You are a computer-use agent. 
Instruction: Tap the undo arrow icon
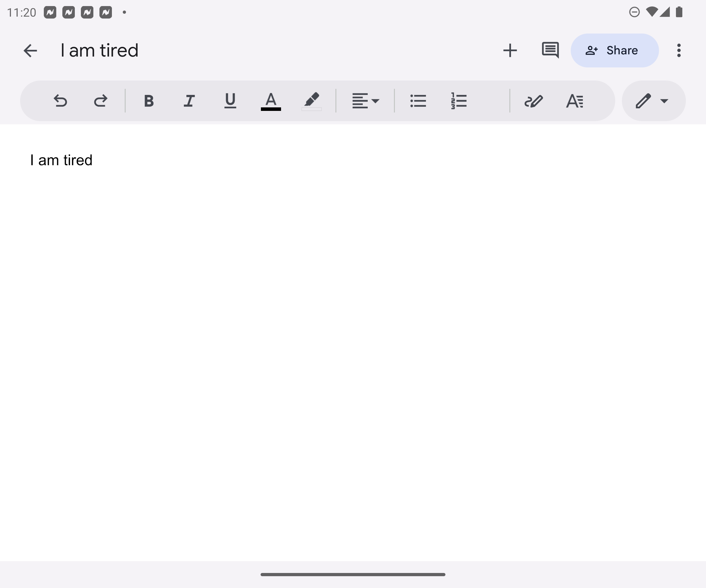[x=60, y=101]
